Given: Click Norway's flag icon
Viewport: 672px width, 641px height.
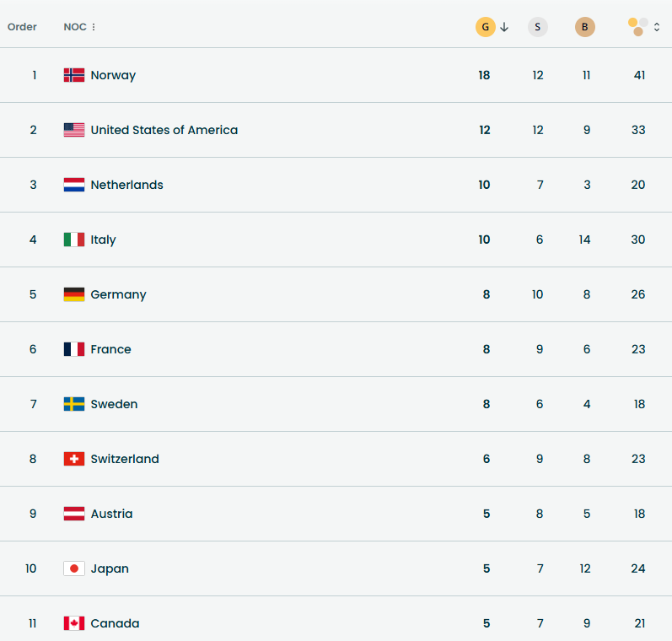Looking at the screenshot, I should click(x=74, y=75).
